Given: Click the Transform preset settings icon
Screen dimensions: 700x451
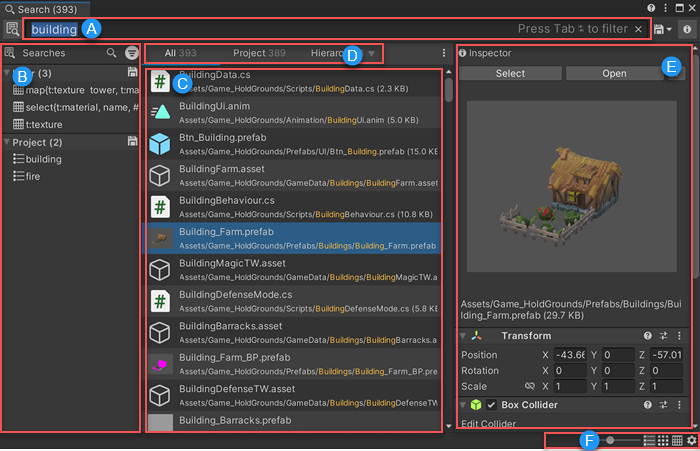Looking at the screenshot, I should click(663, 336).
